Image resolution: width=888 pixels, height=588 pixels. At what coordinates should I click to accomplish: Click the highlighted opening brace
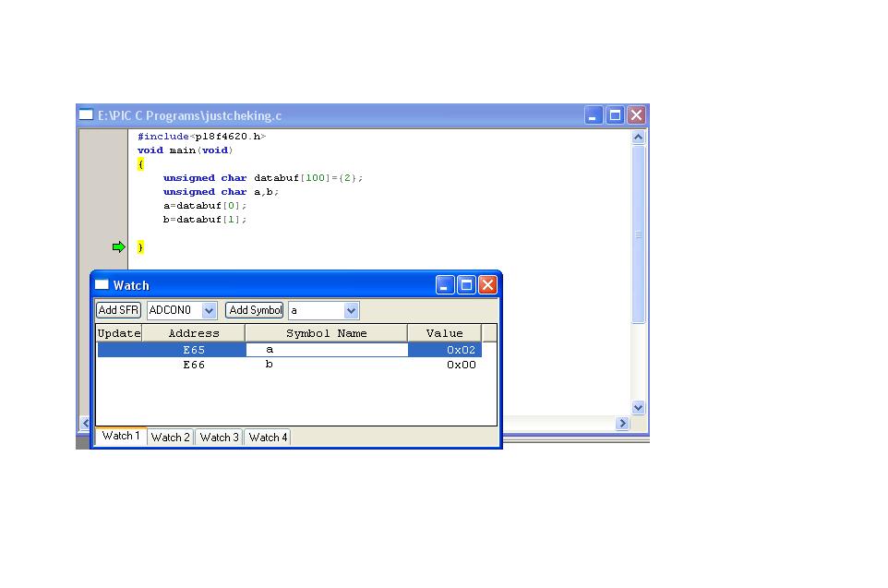(140, 163)
